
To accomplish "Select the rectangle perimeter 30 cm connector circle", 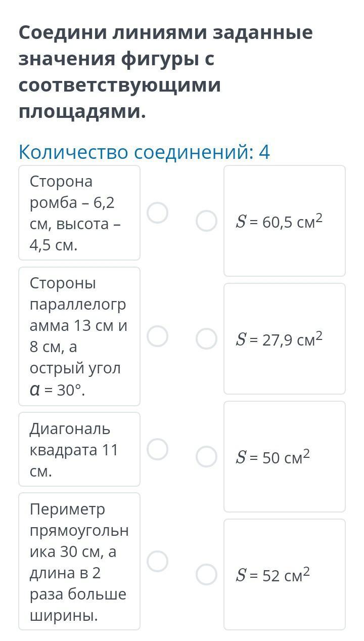I will 157,561.
